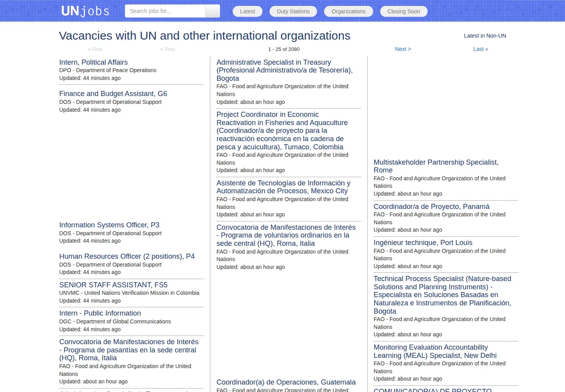The height and width of the screenshot is (392, 565).
Task: Open Ingénieur technique, Port Louis job
Action: tap(423, 243)
